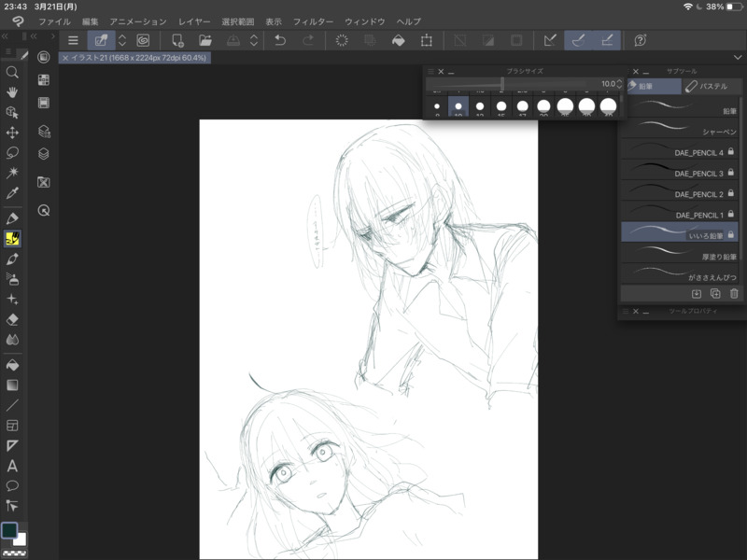Viewport: 747px width, 560px height.
Task: Expand the arrows next to the save icon
Action: pos(253,40)
